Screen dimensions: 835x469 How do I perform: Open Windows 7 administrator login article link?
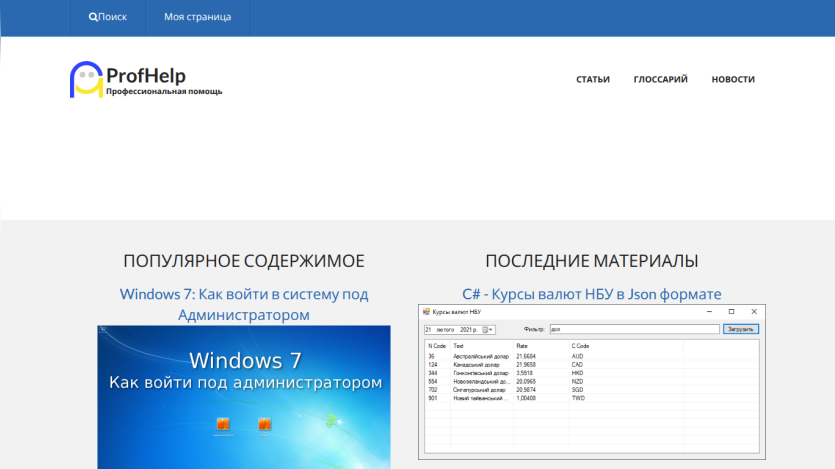coord(244,305)
